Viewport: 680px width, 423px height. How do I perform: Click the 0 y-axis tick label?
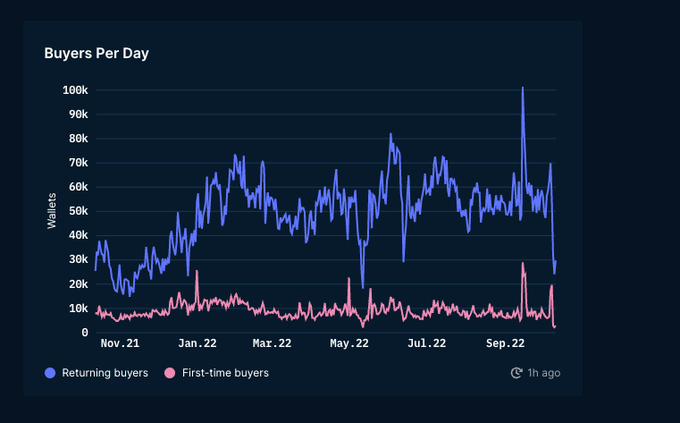tap(85, 333)
